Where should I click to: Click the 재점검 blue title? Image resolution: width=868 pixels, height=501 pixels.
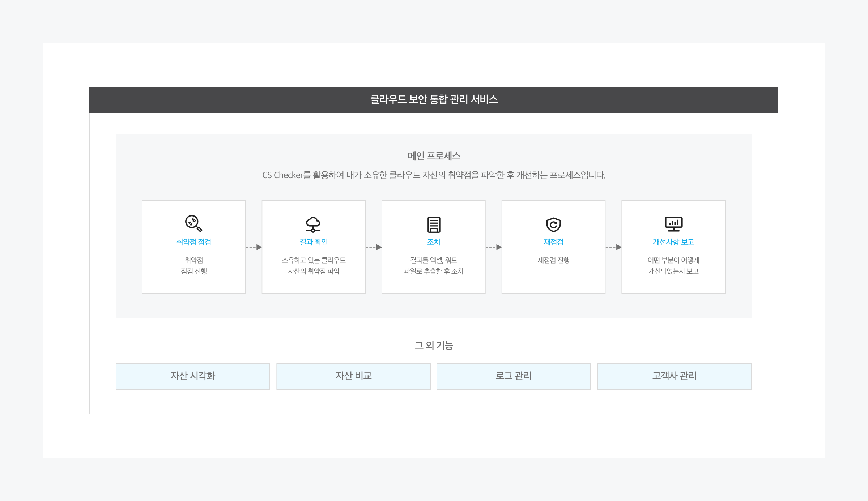coord(553,242)
